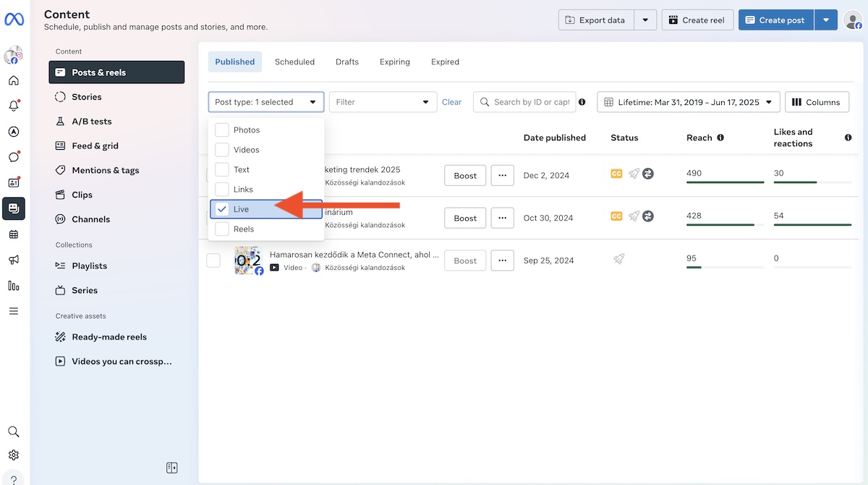The image size is (868, 485).
Task: Open the Insights bar chart icon
Action: pyautogui.click(x=14, y=286)
